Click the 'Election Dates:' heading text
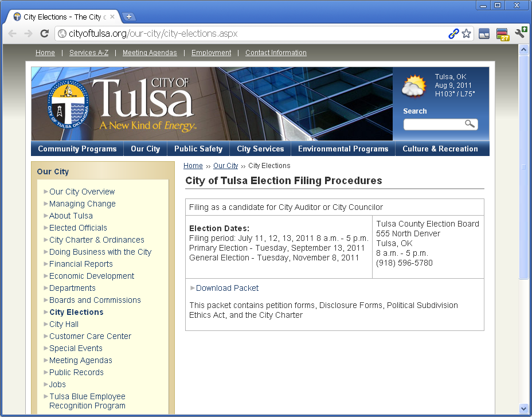This screenshot has width=532, height=417. (219, 228)
